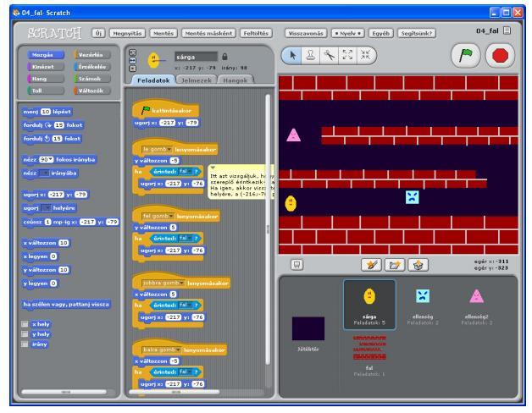The image size is (532, 413).
Task: Click the sprite name field sárga
Action: point(196,57)
